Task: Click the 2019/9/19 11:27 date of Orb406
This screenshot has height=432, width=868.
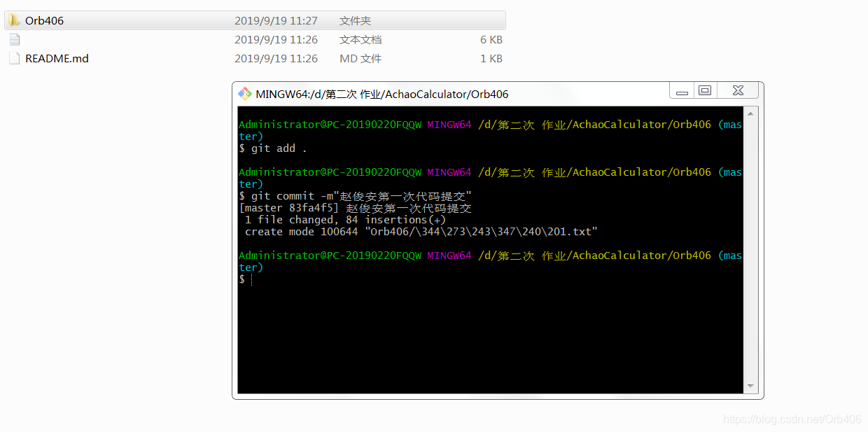Action: [276, 21]
